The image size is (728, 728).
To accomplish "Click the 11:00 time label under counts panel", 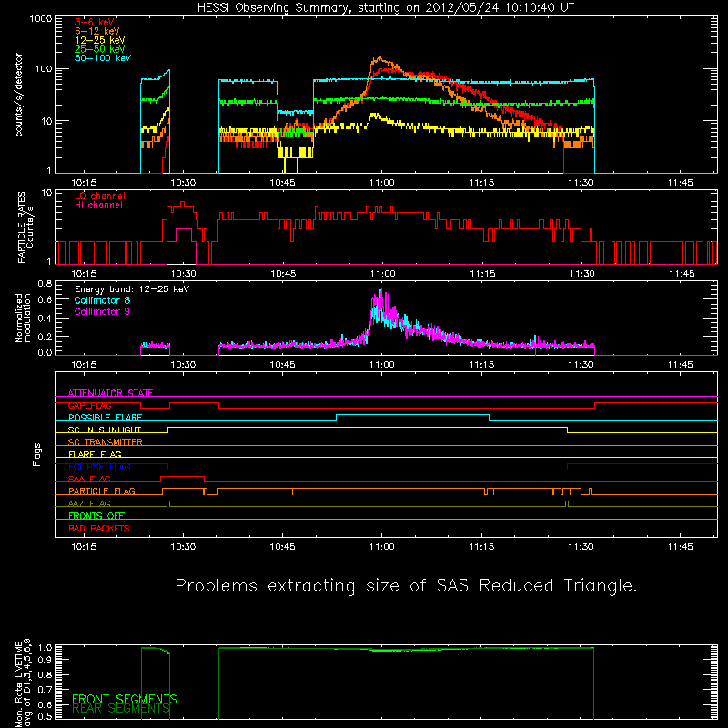I will (x=382, y=183).
